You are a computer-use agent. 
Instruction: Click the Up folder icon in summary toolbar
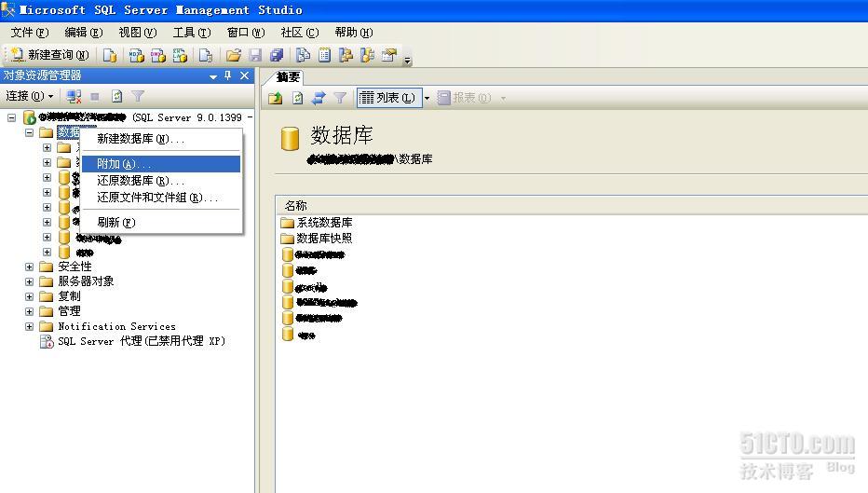coord(275,98)
